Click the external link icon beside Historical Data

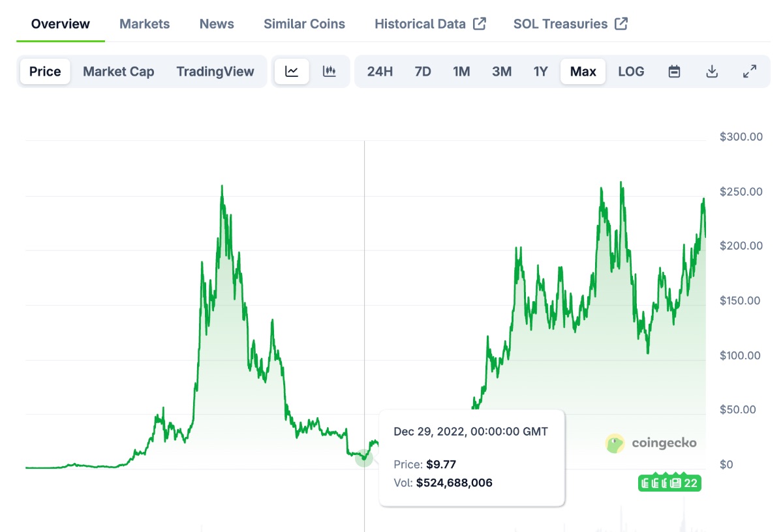480,24
